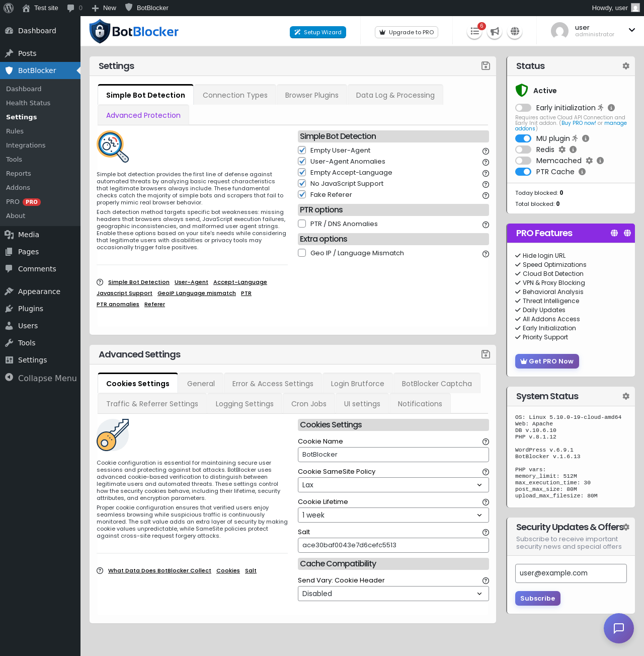
Task: Click Memcached configuration gear icon
Action: click(589, 161)
